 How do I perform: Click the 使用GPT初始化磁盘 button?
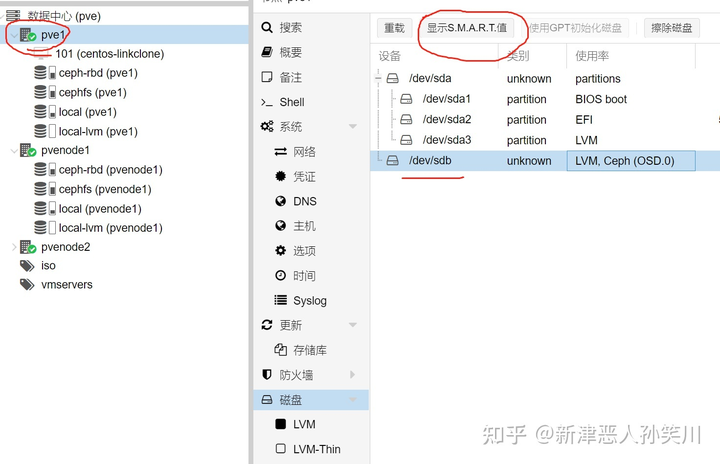coord(575,28)
